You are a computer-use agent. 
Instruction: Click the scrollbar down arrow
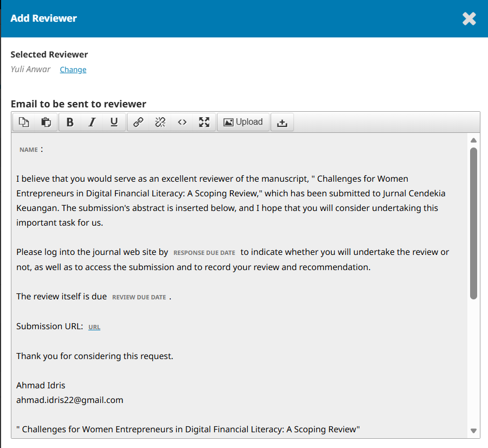coord(473,431)
